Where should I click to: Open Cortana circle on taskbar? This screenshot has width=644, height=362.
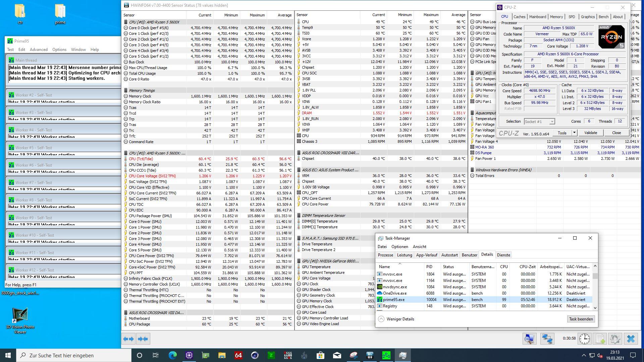tap(140, 355)
